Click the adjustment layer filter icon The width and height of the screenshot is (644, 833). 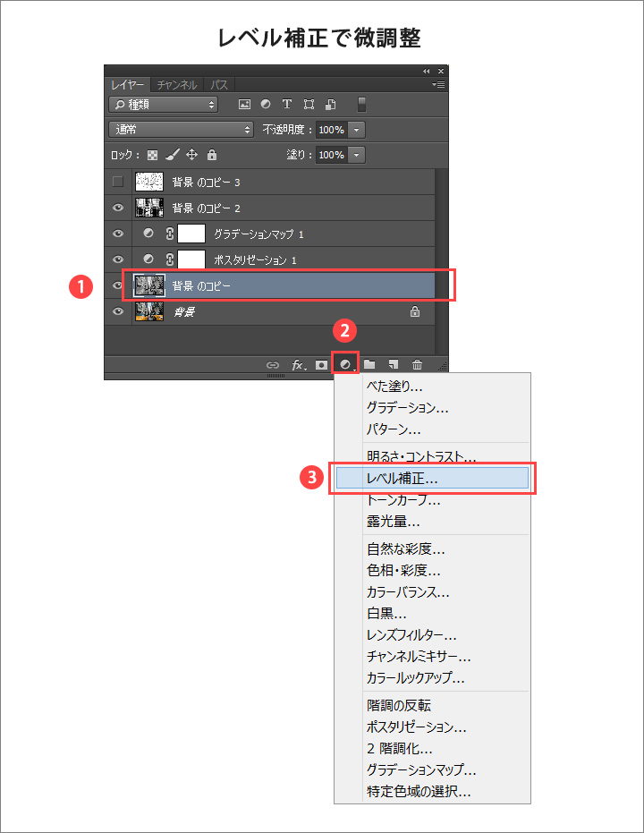pos(266,104)
